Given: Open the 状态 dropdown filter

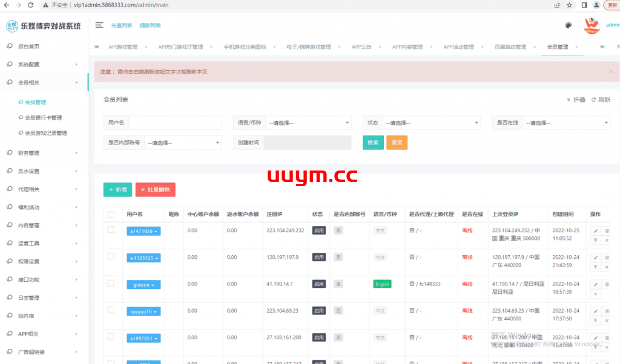Looking at the screenshot, I should pyautogui.click(x=432, y=123).
